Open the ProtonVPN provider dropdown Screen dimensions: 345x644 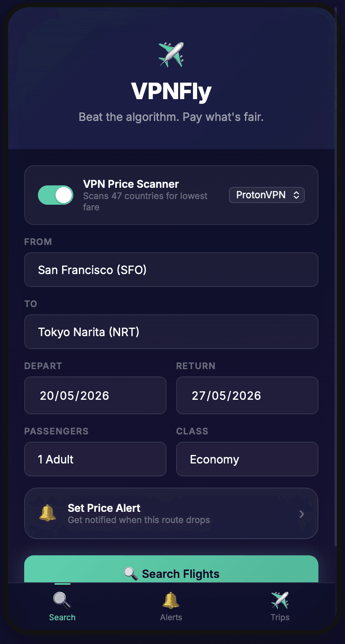point(267,195)
